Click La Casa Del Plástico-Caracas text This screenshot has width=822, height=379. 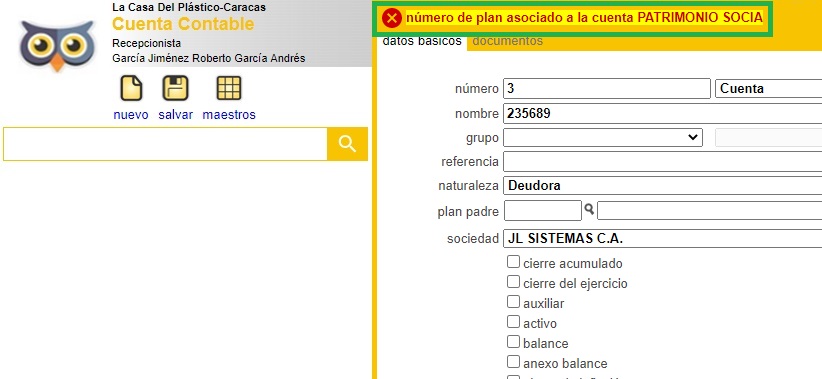pos(189,7)
